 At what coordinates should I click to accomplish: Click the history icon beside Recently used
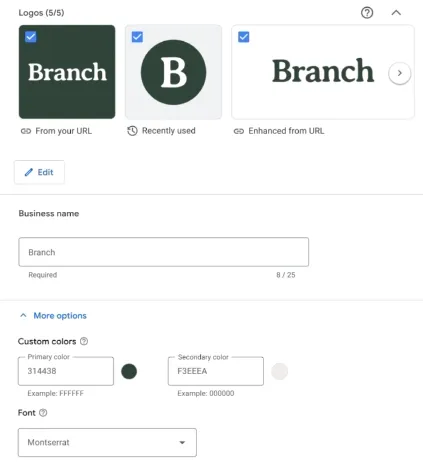(x=132, y=131)
